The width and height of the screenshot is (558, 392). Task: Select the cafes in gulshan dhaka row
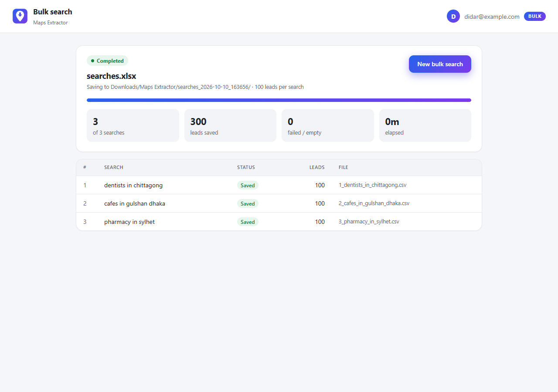279,203
